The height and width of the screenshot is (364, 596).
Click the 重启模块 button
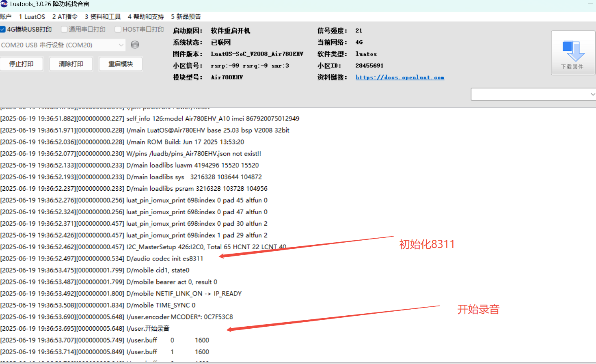pyautogui.click(x=121, y=64)
